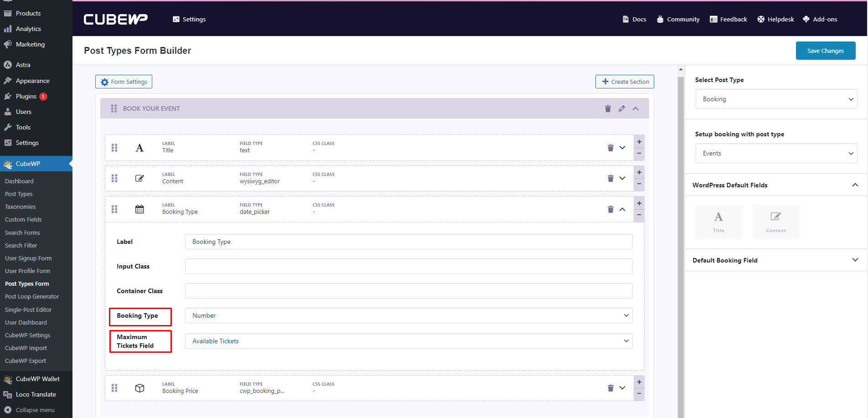868x418 pixels.
Task: Open Loco Translate in sidebar
Action: [x=36, y=394]
